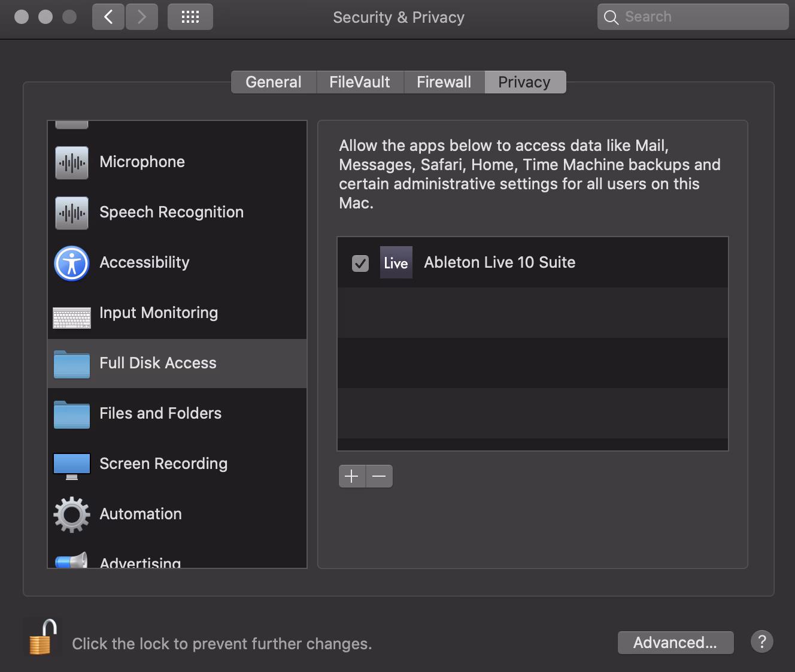The height and width of the screenshot is (672, 795).
Task: Open the help question mark button
Action: (761, 642)
